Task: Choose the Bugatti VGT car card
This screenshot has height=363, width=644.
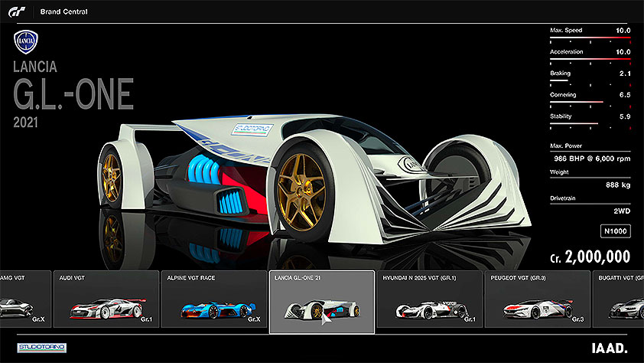Action: pos(618,299)
